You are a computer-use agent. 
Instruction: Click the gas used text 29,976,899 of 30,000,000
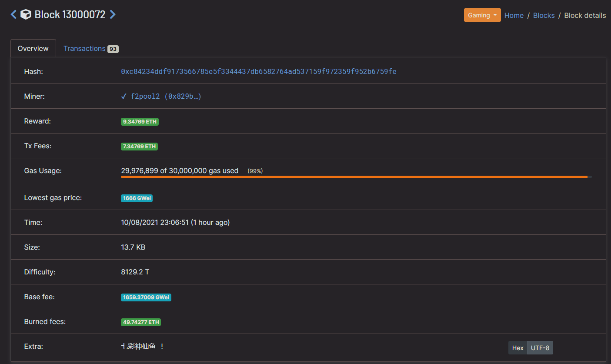click(180, 170)
